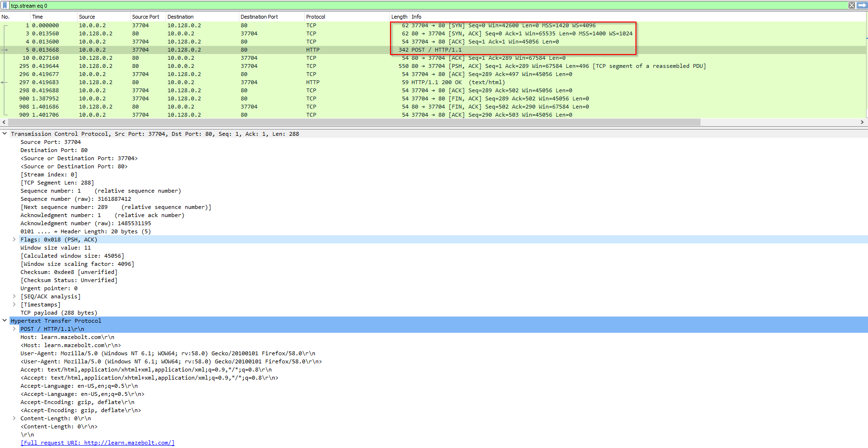This screenshot has width=868, height=448.
Task: Click the display filter bookmark icon
Action: 5,5
